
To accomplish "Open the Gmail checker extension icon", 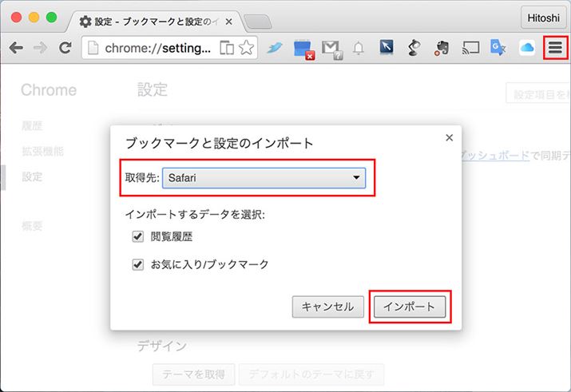I will [x=331, y=49].
